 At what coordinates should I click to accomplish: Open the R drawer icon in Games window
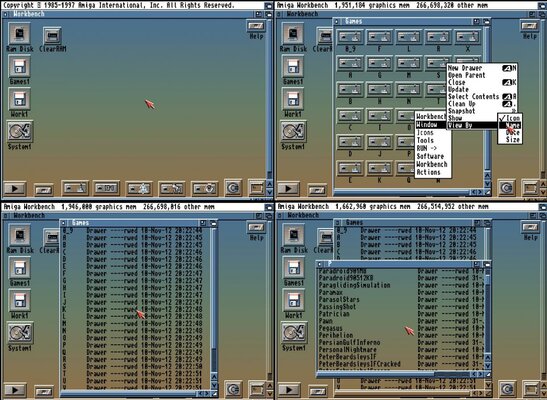(438, 37)
